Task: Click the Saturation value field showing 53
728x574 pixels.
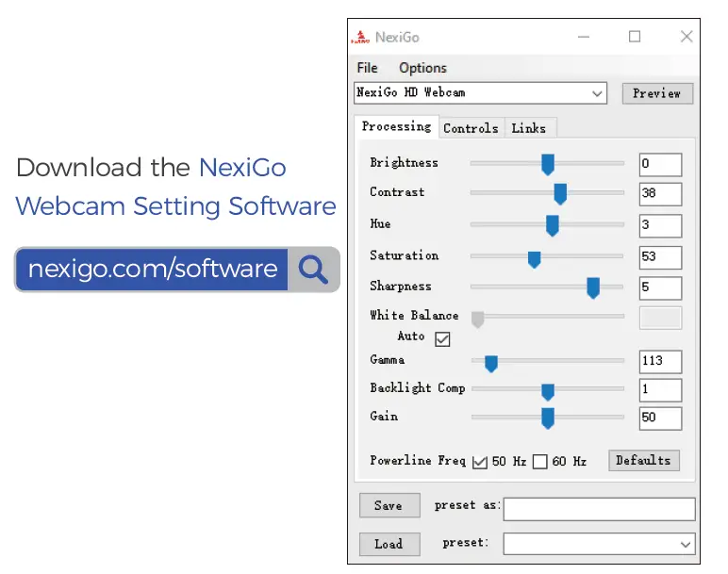Action: [660, 257]
